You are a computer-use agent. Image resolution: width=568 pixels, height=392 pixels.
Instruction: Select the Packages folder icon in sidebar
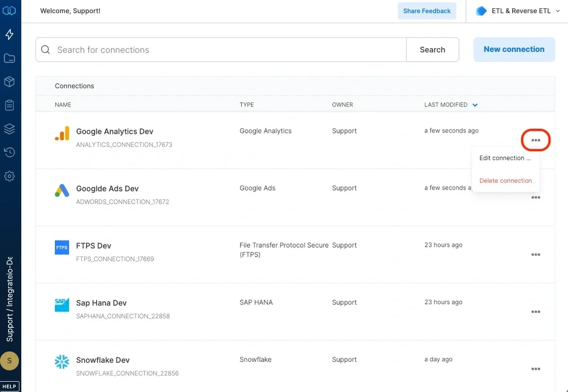pyautogui.click(x=10, y=58)
